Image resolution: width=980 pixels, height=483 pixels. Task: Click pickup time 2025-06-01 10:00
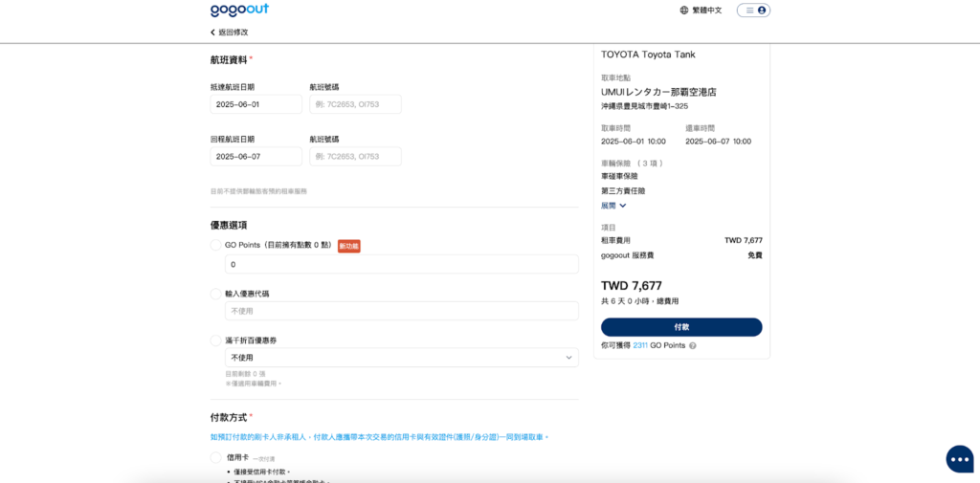click(634, 142)
